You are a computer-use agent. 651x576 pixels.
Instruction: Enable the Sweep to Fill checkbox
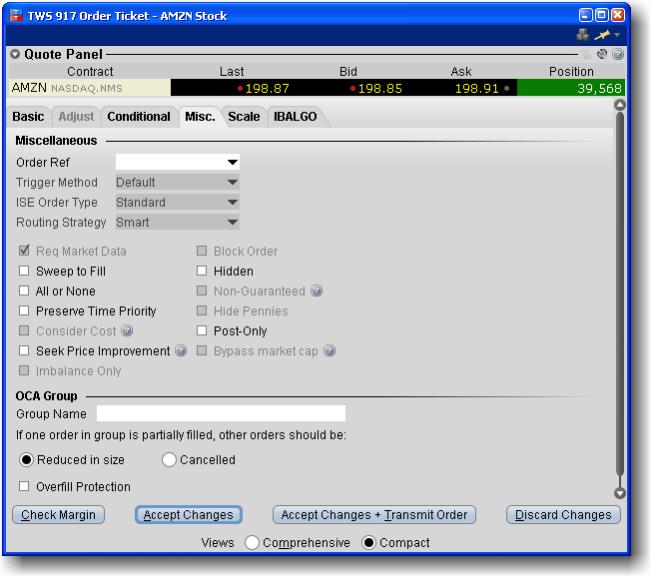pos(24,271)
